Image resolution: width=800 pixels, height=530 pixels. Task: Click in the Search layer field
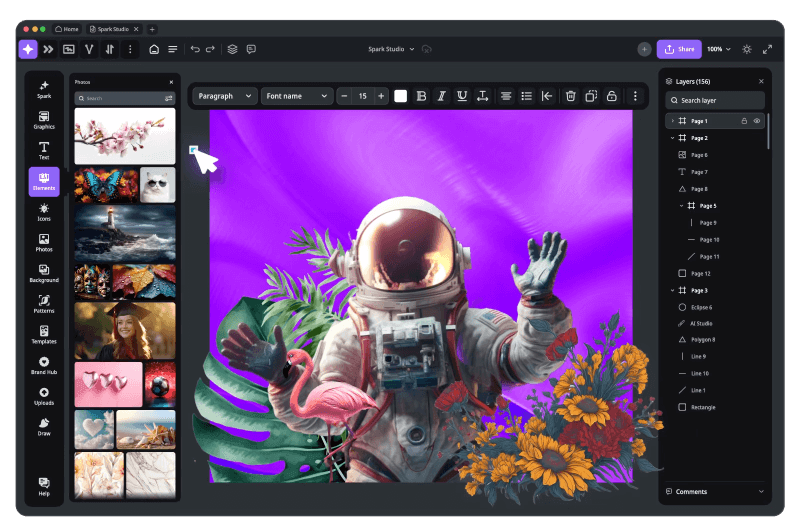point(715,100)
